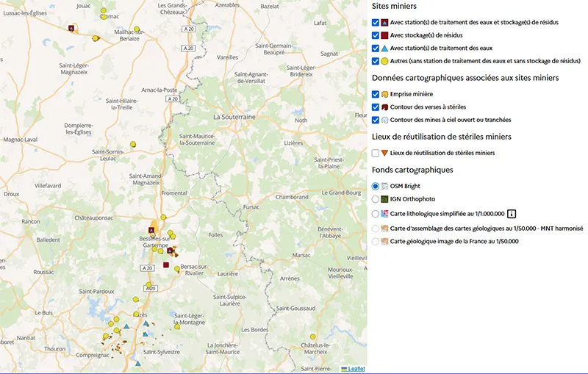Uncheck 'Contour des verses à stériles'
The image size is (588, 374).
[376, 107]
